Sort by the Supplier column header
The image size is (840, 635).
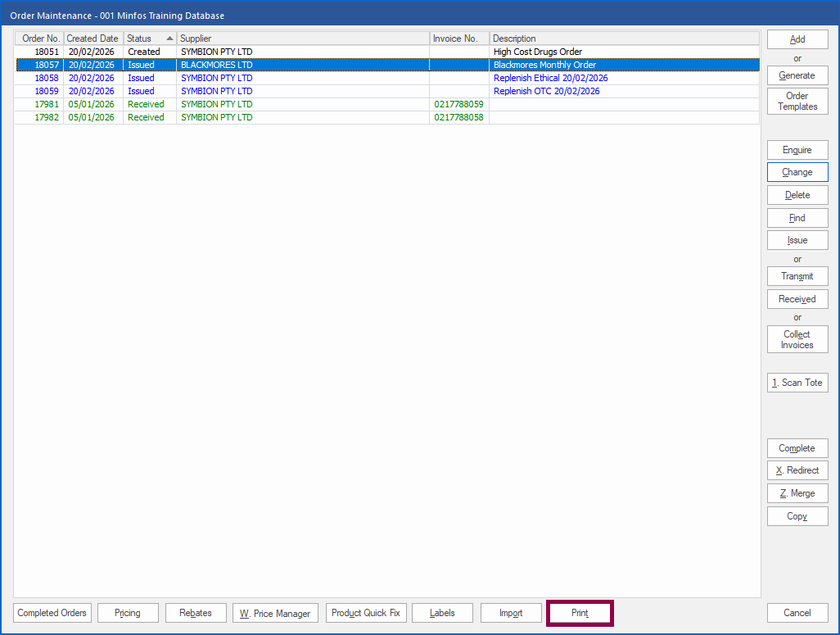[x=303, y=39]
